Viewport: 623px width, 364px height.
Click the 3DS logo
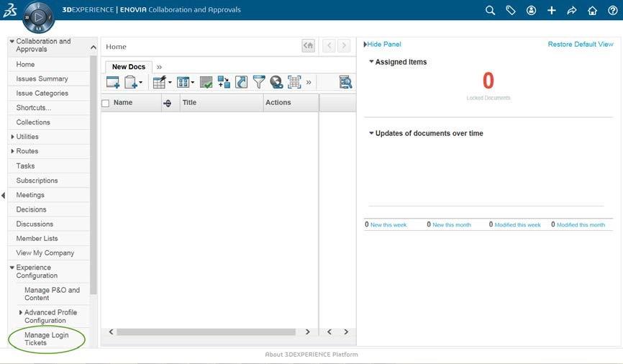point(9,10)
